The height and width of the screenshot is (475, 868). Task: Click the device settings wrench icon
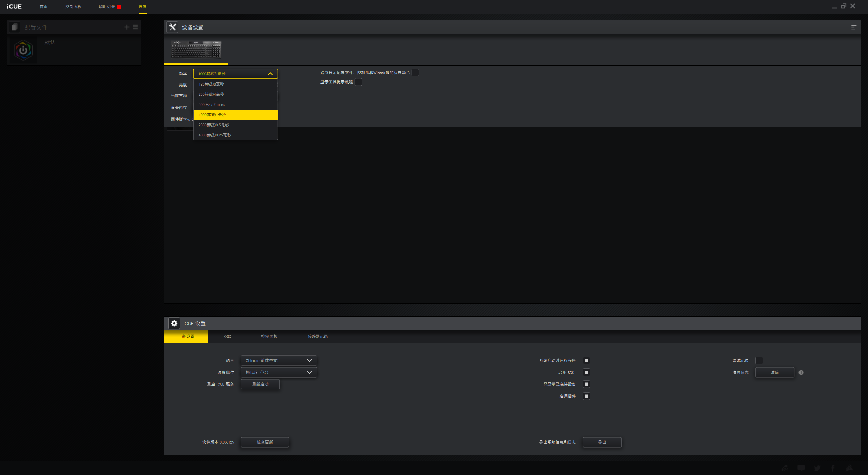click(172, 27)
